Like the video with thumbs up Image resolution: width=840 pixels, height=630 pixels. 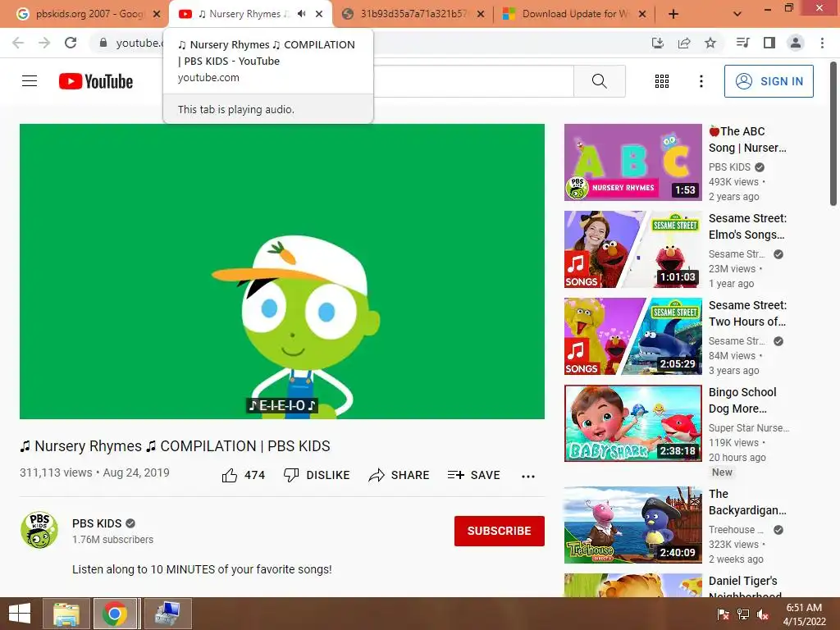tap(243, 475)
